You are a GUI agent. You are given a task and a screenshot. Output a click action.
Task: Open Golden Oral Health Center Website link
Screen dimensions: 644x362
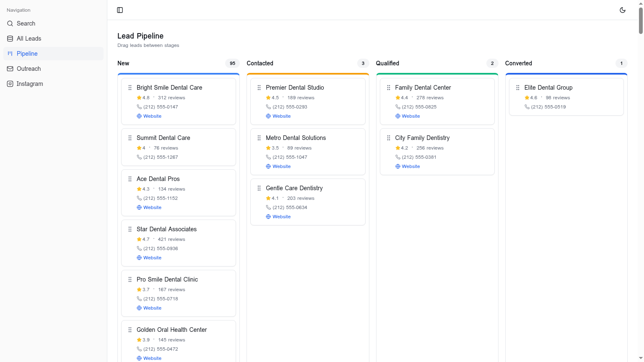[x=149, y=358]
